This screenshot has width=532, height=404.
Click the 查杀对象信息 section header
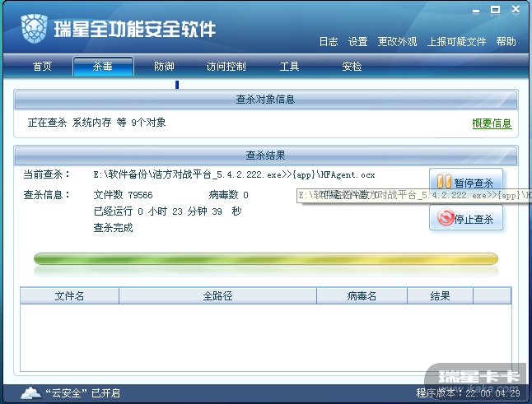pyautogui.click(x=266, y=100)
